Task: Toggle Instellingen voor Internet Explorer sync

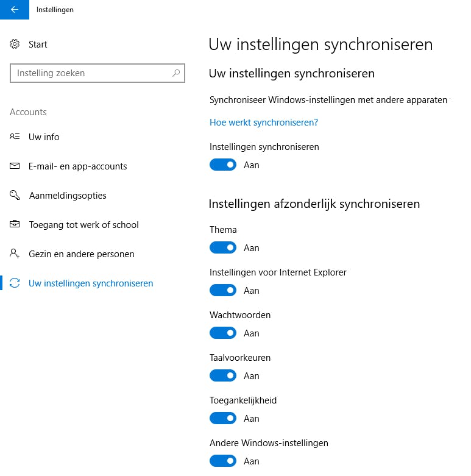Action: point(223,291)
